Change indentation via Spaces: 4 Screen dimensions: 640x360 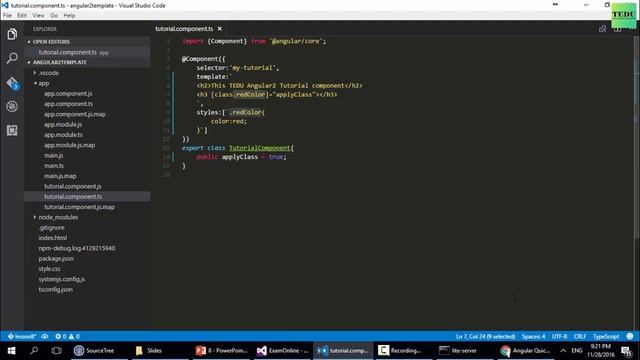533,336
